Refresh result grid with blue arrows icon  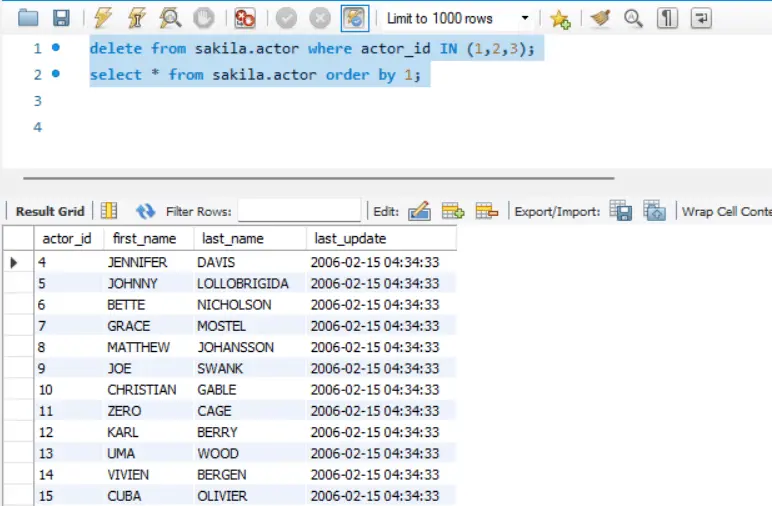point(145,211)
